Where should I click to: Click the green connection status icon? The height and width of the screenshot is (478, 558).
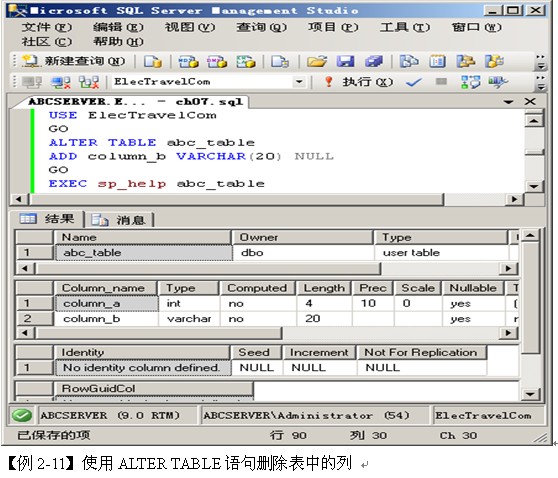pyautogui.click(x=22, y=416)
